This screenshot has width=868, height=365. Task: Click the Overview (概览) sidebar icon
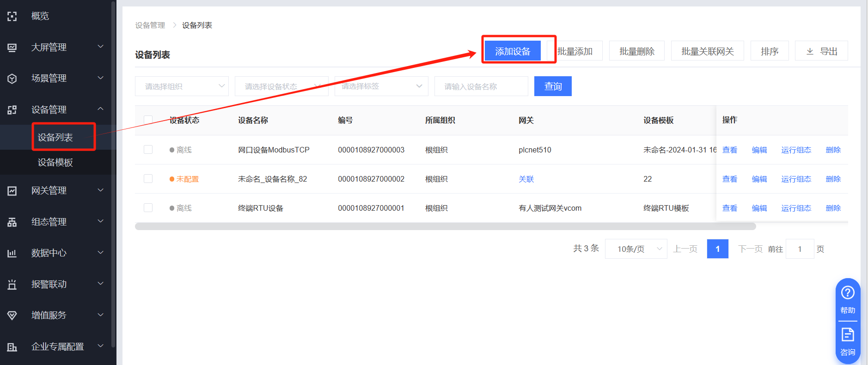pos(12,16)
